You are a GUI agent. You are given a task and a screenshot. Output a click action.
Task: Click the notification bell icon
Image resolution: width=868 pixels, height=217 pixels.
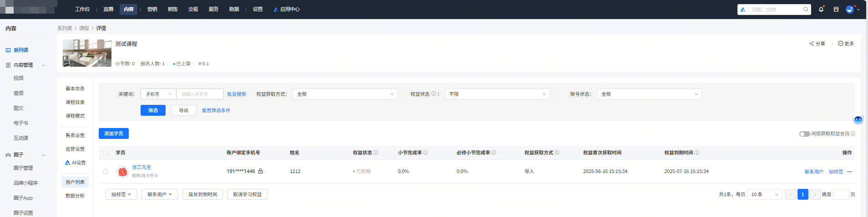[821, 9]
